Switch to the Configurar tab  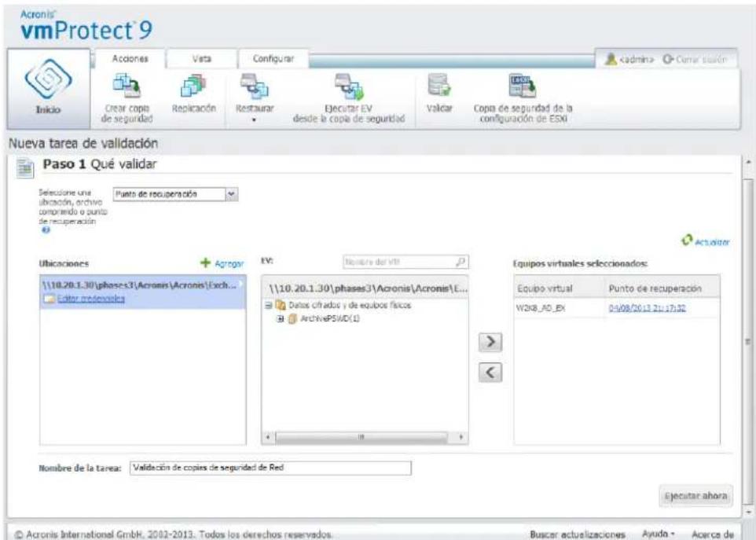pos(273,59)
